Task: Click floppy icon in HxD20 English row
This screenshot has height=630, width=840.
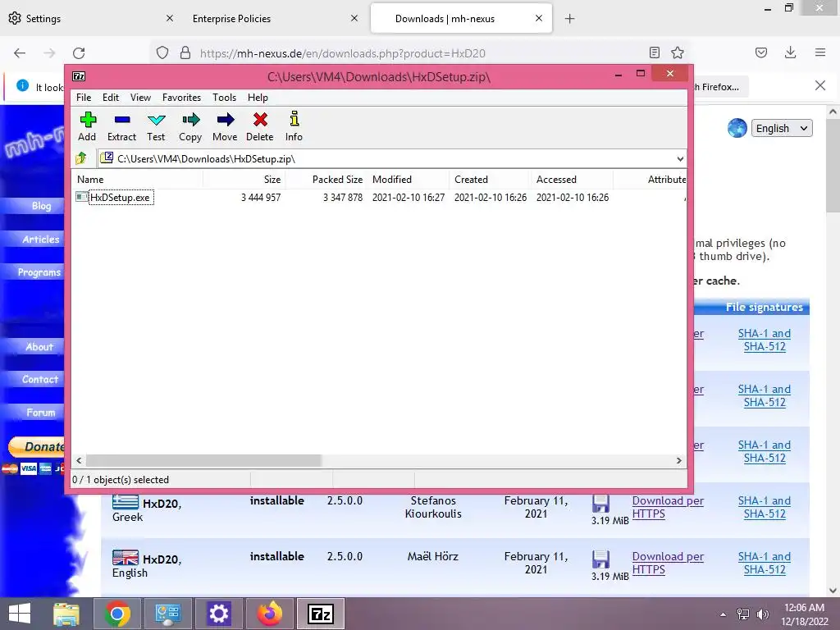Action: coord(601,559)
